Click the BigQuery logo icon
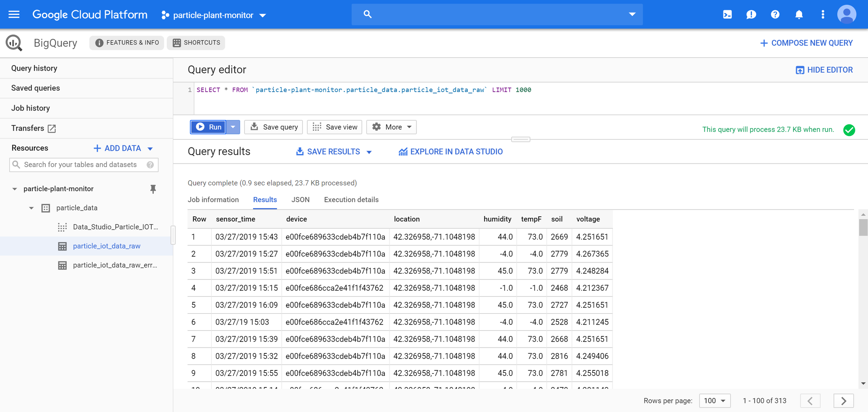This screenshot has width=868, height=412. (x=14, y=43)
